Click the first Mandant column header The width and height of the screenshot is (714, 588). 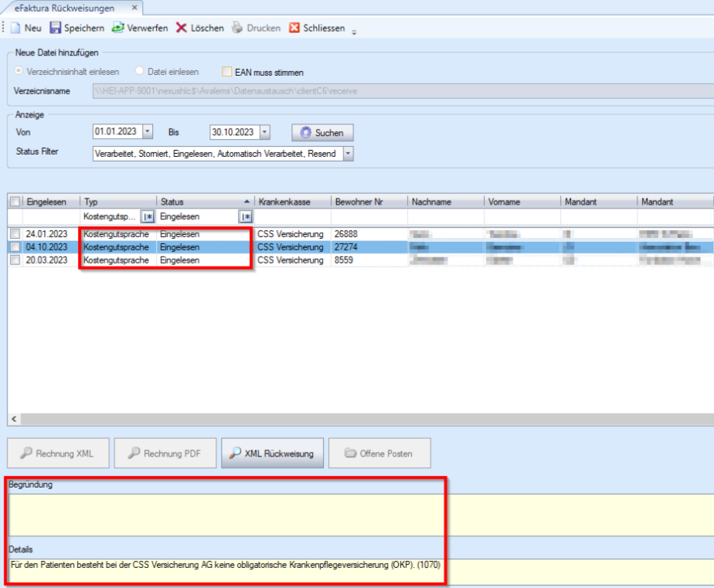pos(598,202)
